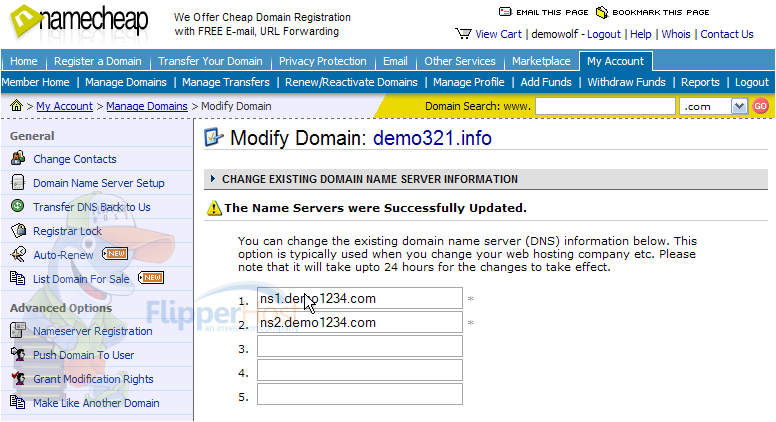Click the yellow warning triangle icon
The width and height of the screenshot is (776, 422).
pos(214,208)
